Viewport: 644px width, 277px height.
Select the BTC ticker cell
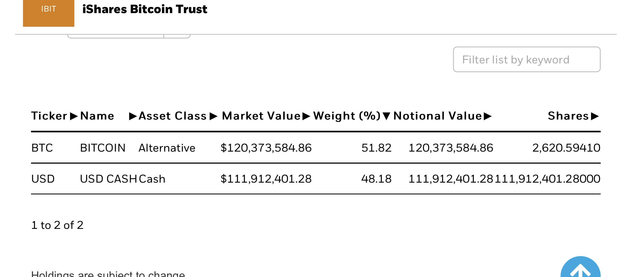(42, 148)
